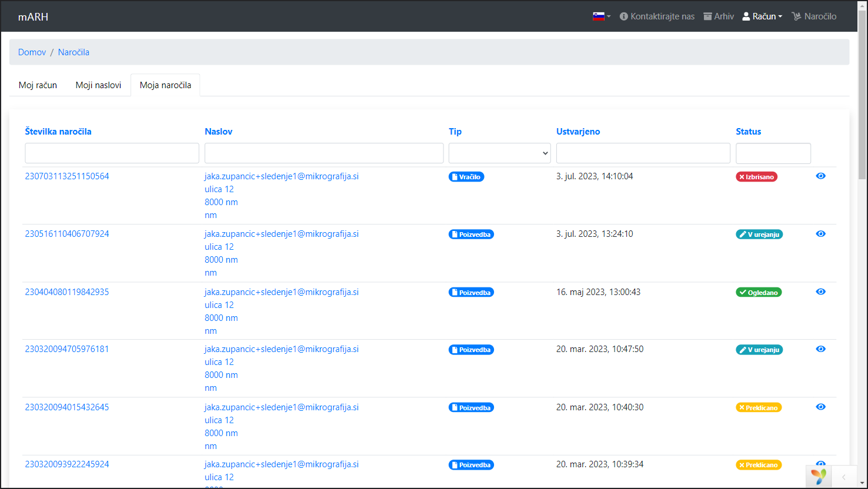Screen dimensions: 868x489
Task: Open the eye icon on the Ogledano order row
Action: (x=820, y=292)
